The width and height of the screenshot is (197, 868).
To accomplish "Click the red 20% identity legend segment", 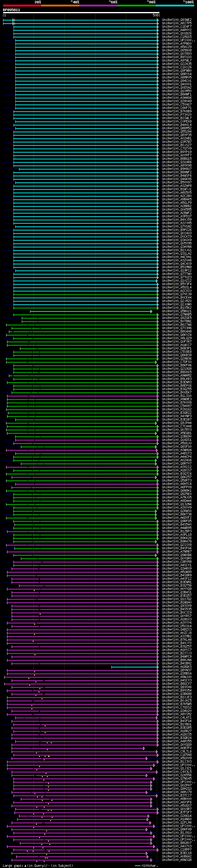I will (22, 6).
